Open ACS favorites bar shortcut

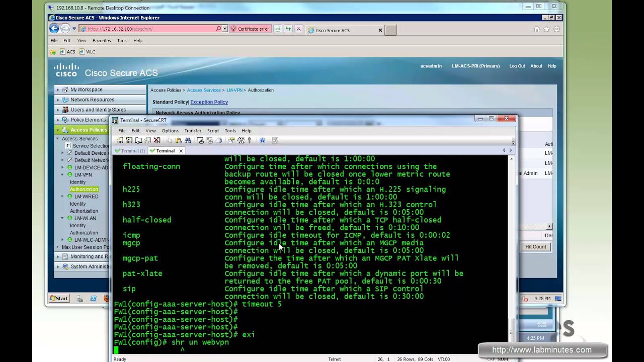click(x=67, y=52)
